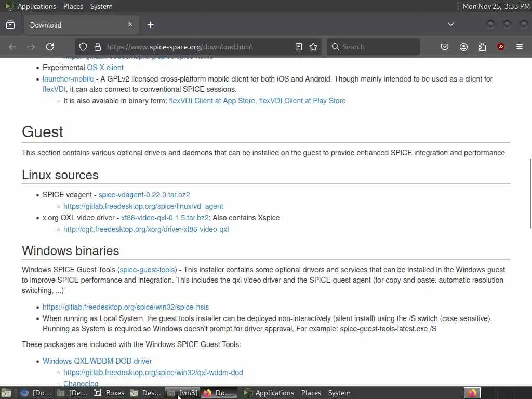Open System menu in bottom panel

pyautogui.click(x=339, y=393)
